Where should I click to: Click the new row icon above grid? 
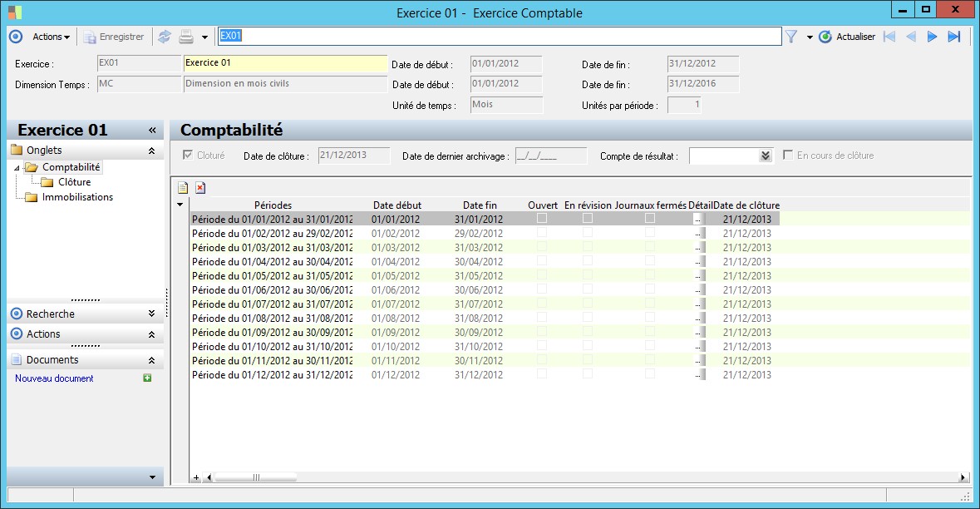[x=184, y=188]
